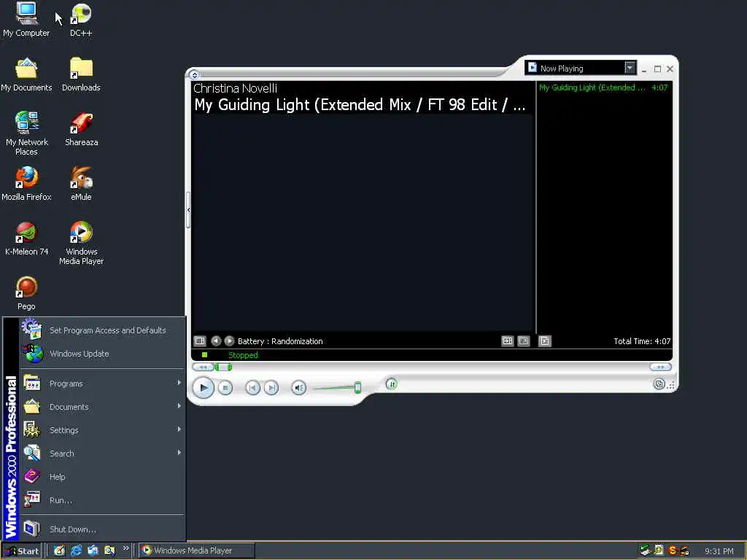
Task: Select Windows Media Player desktop shortcut
Action: click(81, 244)
